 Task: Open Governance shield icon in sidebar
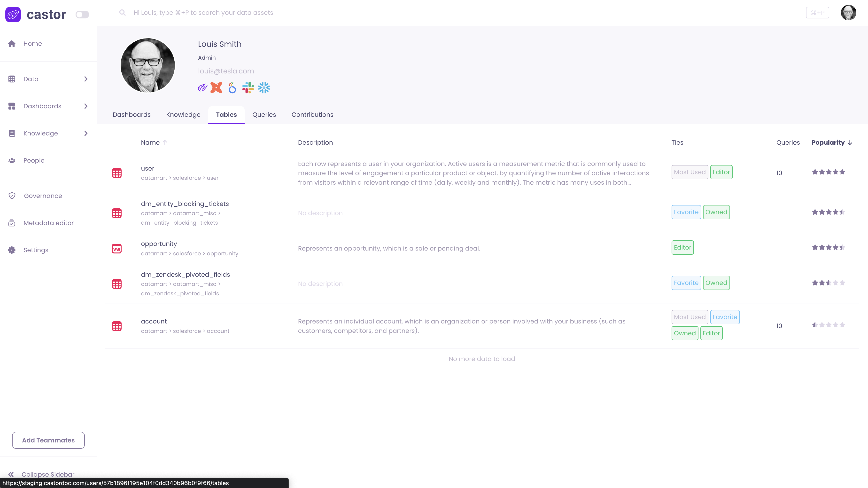pos(12,196)
